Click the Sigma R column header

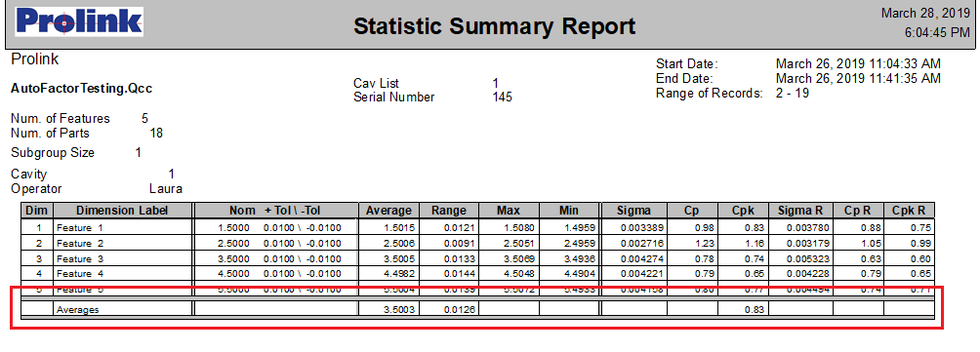(800, 211)
